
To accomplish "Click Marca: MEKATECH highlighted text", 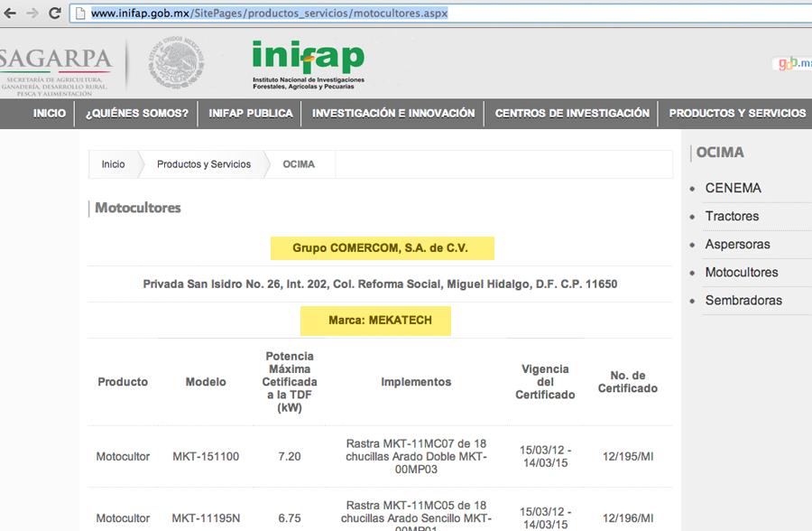I will (375, 321).
